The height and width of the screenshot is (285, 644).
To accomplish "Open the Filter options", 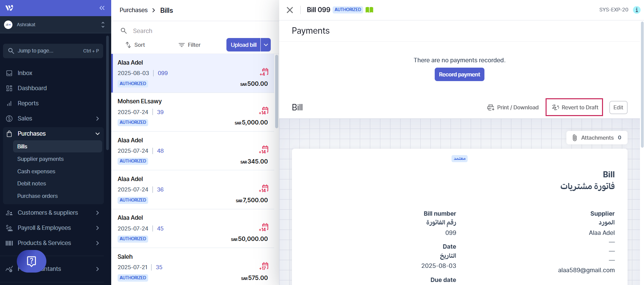I will click(189, 45).
